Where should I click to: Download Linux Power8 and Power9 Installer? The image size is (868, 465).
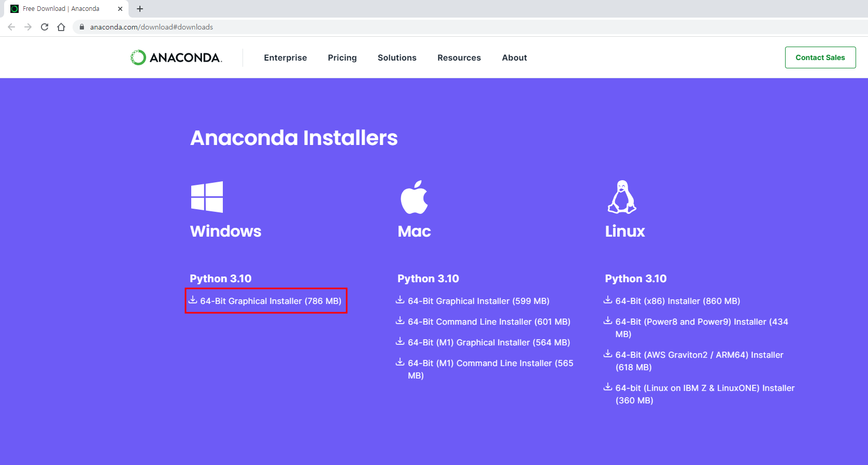point(702,328)
